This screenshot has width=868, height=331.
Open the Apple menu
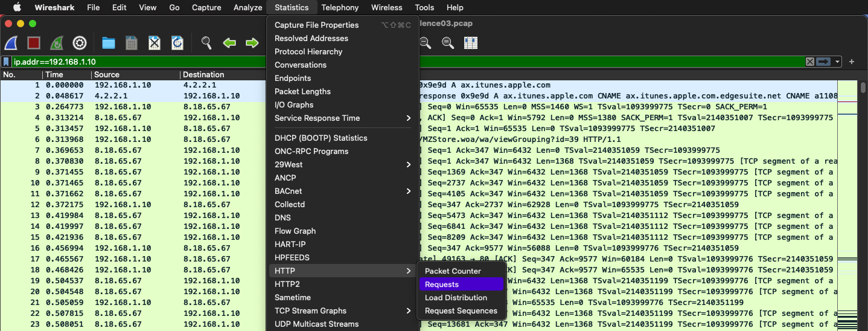click(x=17, y=7)
